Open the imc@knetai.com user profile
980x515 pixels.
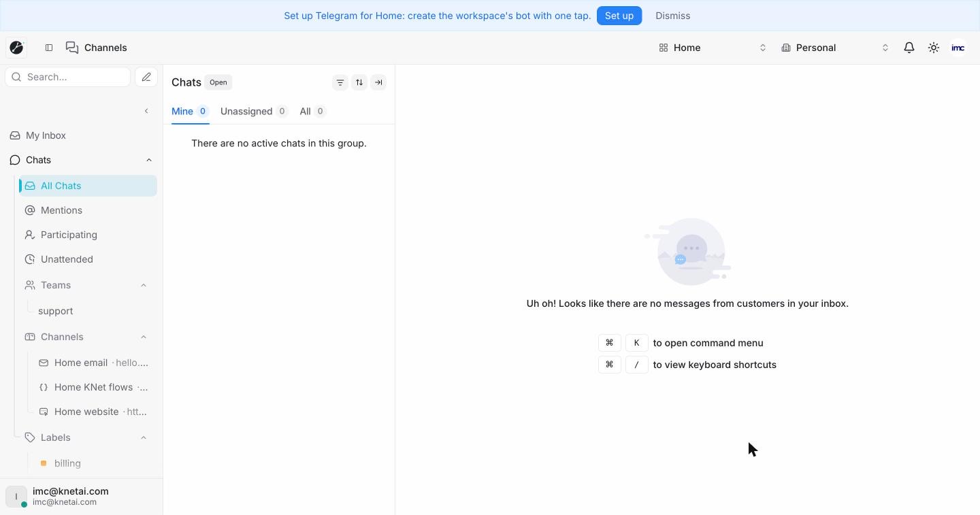(82, 496)
